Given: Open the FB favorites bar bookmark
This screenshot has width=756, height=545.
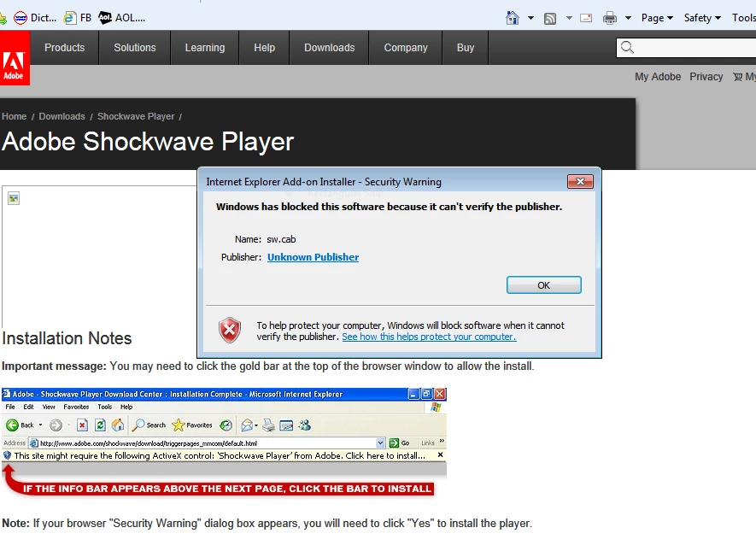Looking at the screenshot, I should tap(78, 18).
